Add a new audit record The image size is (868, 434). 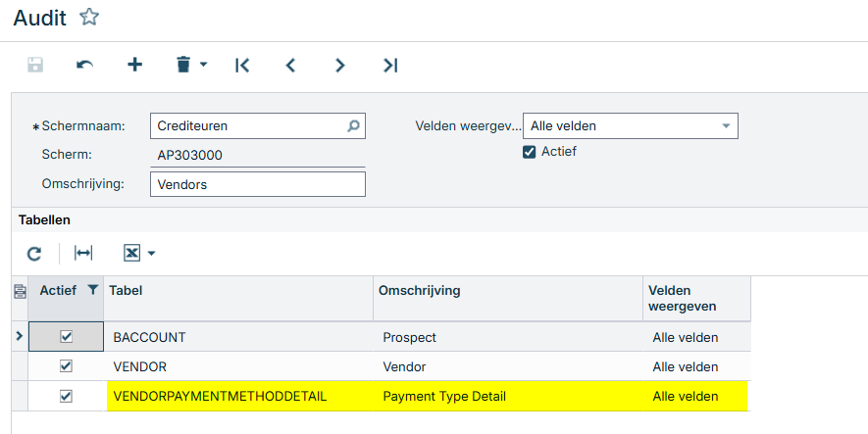tap(135, 65)
